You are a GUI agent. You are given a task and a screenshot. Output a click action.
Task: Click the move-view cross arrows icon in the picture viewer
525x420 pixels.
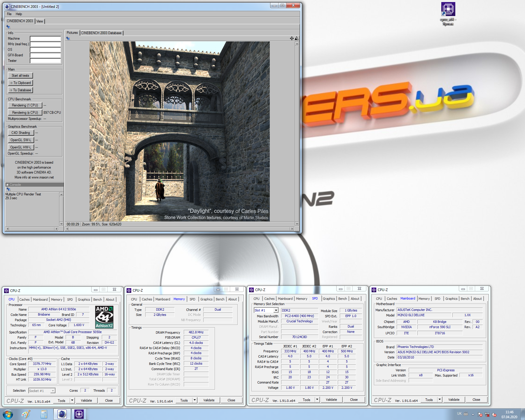coord(292,38)
